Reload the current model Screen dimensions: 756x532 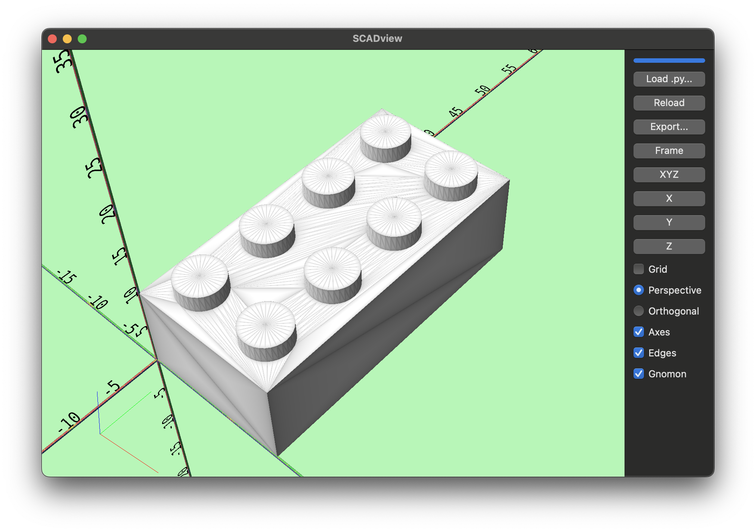(x=669, y=103)
